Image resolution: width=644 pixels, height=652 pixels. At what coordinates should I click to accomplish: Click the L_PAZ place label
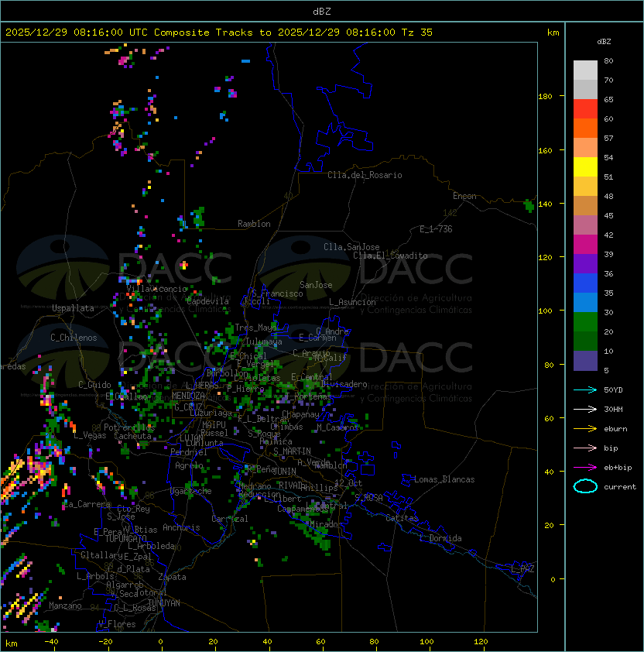522,569
